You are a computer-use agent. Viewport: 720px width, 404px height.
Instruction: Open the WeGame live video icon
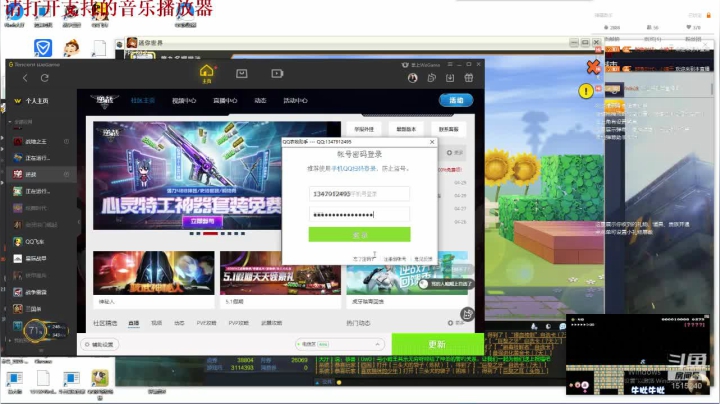[x=277, y=73]
